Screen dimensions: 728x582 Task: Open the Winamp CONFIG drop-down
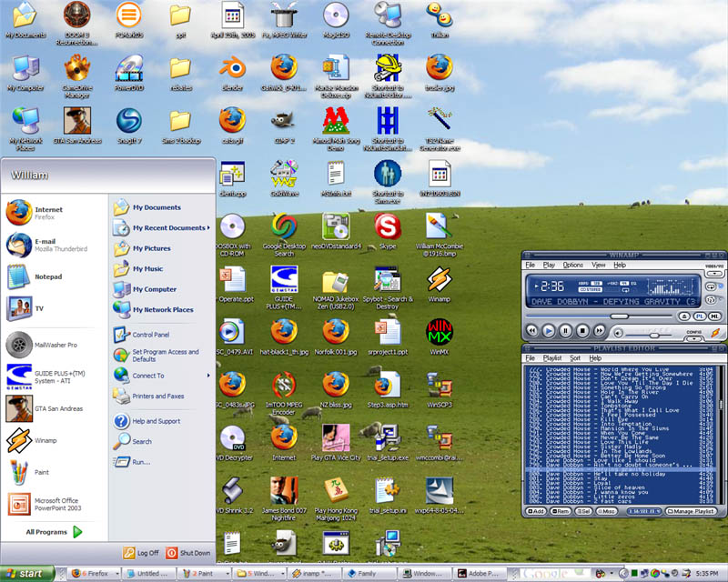[x=693, y=338]
